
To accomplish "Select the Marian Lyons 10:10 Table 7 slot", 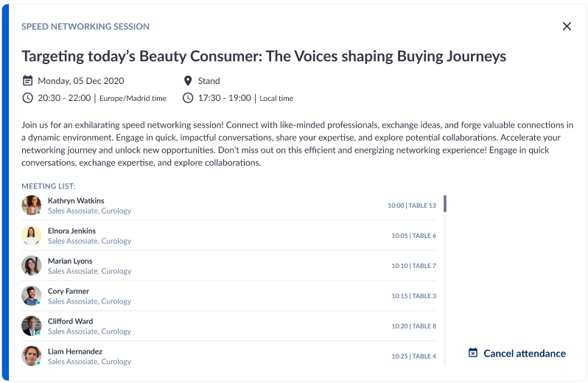I will coord(413,266).
